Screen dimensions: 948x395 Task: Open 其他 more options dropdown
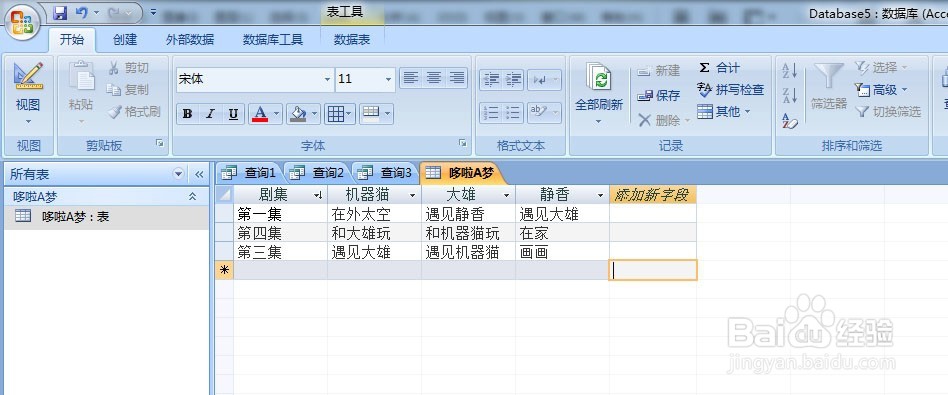[x=724, y=111]
